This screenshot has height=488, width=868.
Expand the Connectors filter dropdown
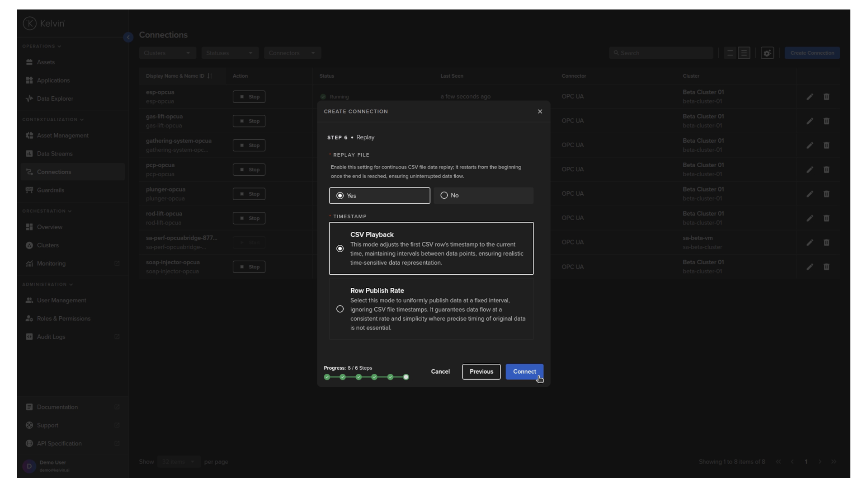[x=292, y=53]
